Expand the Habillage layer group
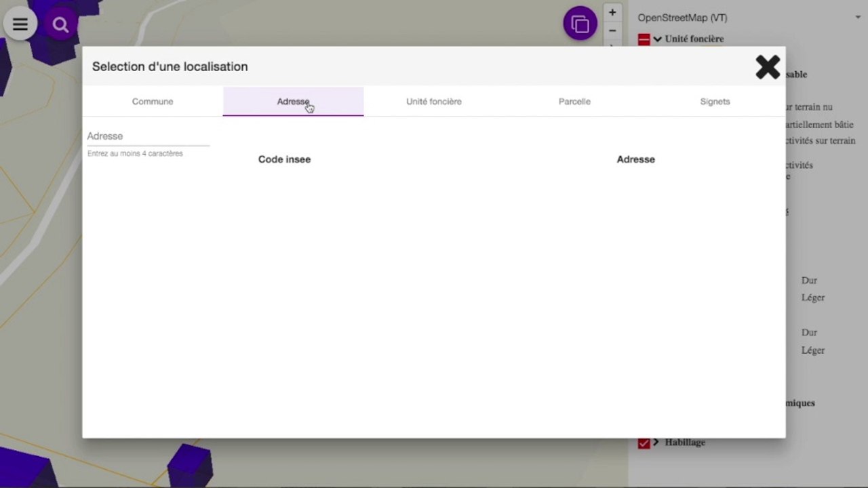The height and width of the screenshot is (488, 868). click(x=656, y=442)
